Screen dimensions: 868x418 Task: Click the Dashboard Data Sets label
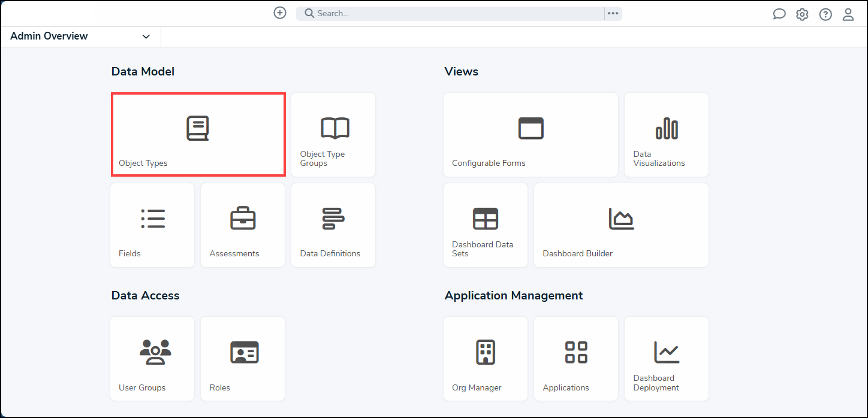coord(483,249)
